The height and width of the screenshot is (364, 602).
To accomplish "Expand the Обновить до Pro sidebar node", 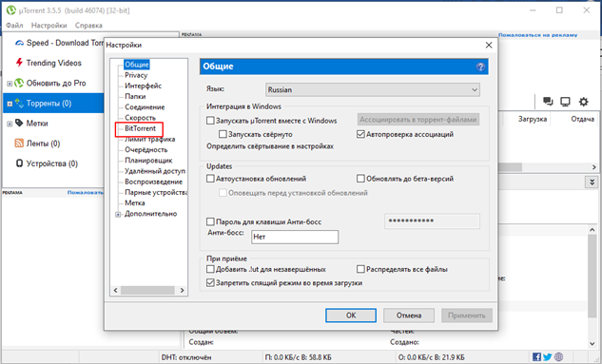I will point(10,84).
